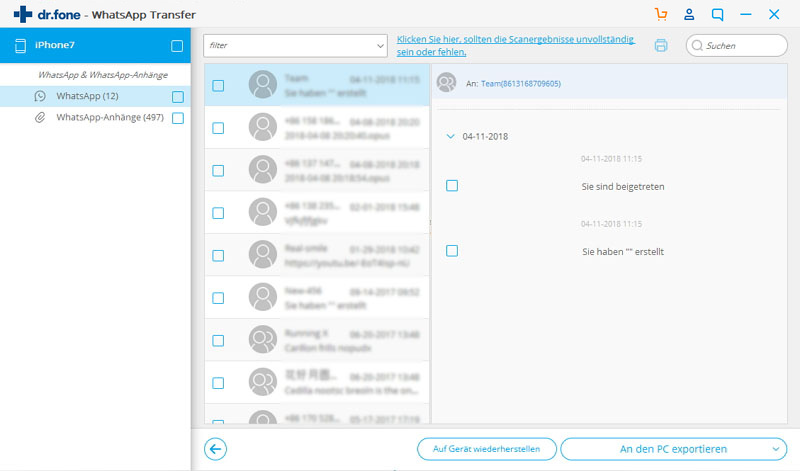Viewport: 800px width, 471px height.
Task: Click Auf Gerät wiederherstellen button
Action: [487, 449]
